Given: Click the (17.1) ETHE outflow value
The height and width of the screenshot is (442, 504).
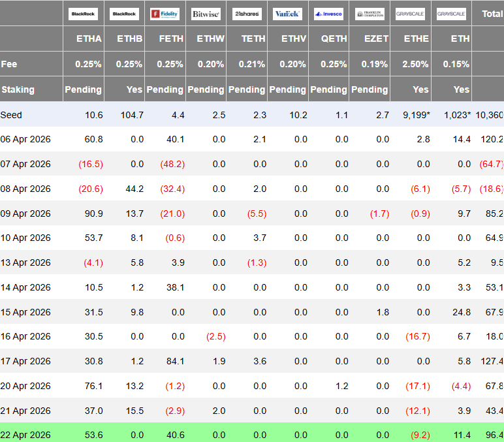Looking at the screenshot, I should [x=418, y=386].
